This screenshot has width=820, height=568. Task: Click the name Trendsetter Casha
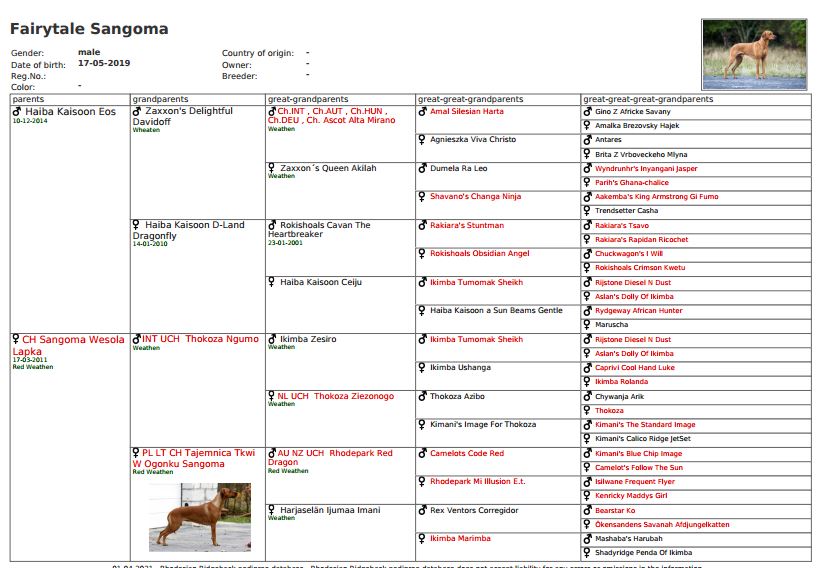click(627, 211)
